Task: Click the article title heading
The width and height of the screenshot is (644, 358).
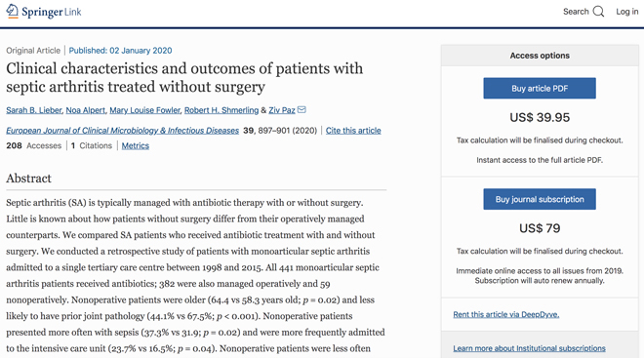Action: [x=184, y=77]
